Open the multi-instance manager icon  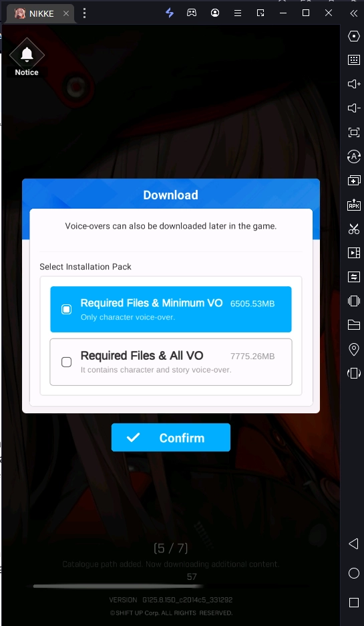(353, 181)
